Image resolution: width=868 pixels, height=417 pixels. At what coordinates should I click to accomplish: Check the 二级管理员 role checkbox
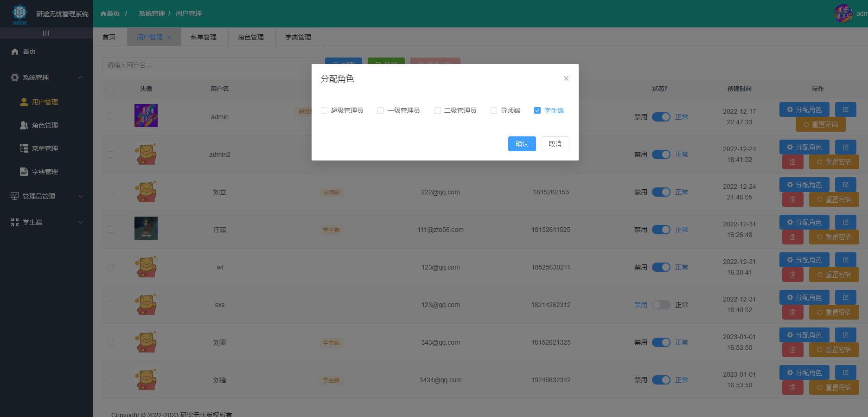point(437,110)
